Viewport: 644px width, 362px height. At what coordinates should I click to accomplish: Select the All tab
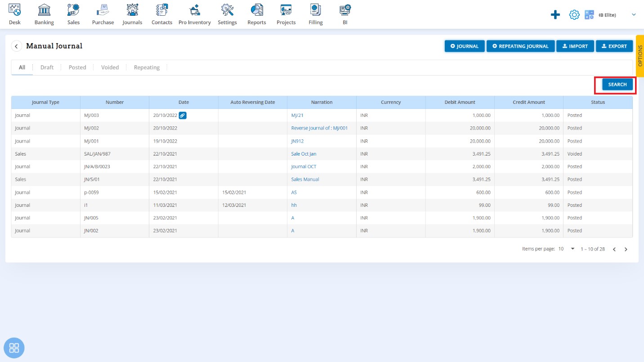point(22,67)
